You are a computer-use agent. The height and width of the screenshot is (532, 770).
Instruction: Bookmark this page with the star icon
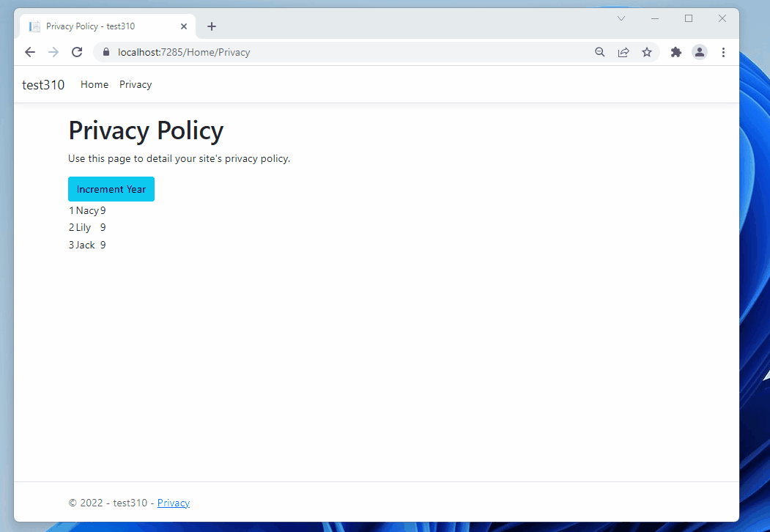[x=647, y=52]
